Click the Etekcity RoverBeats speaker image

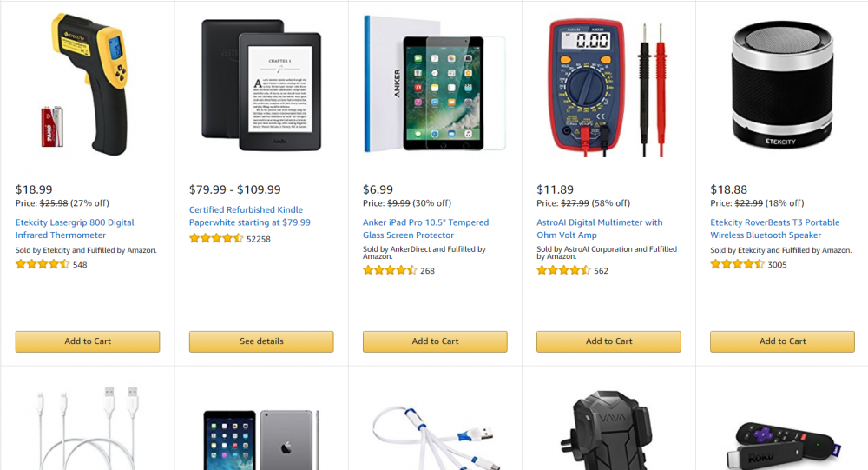click(782, 85)
